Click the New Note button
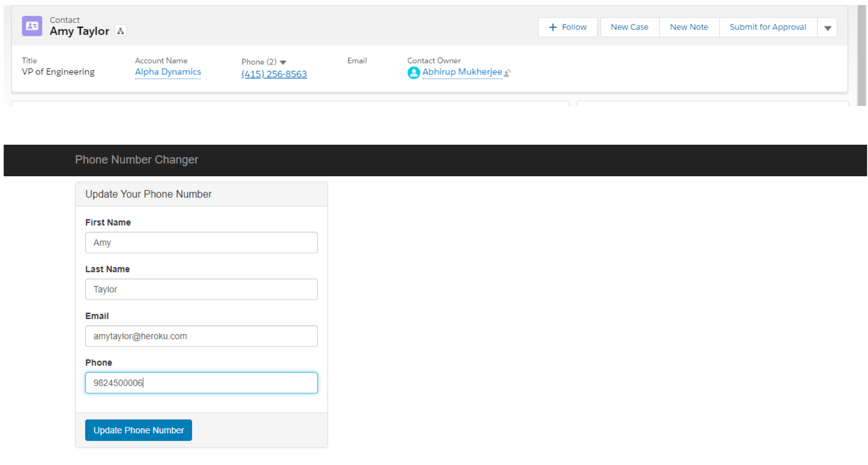868x465 pixels. (689, 27)
